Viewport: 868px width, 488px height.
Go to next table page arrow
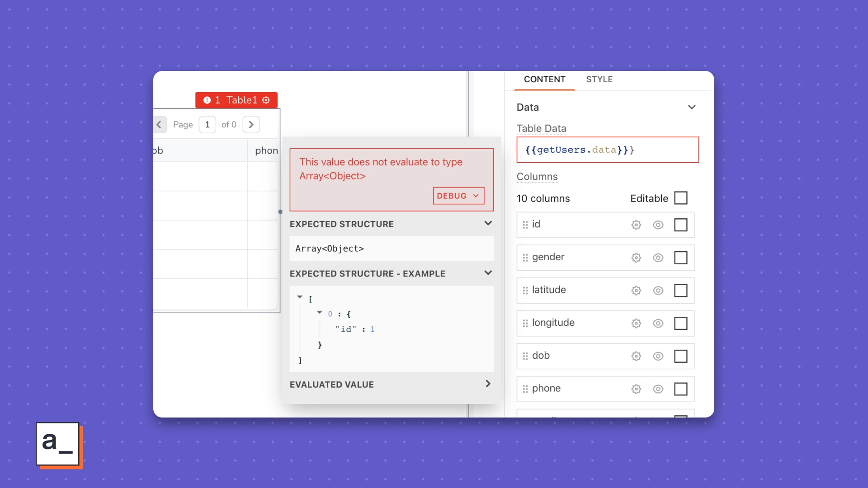tap(251, 125)
